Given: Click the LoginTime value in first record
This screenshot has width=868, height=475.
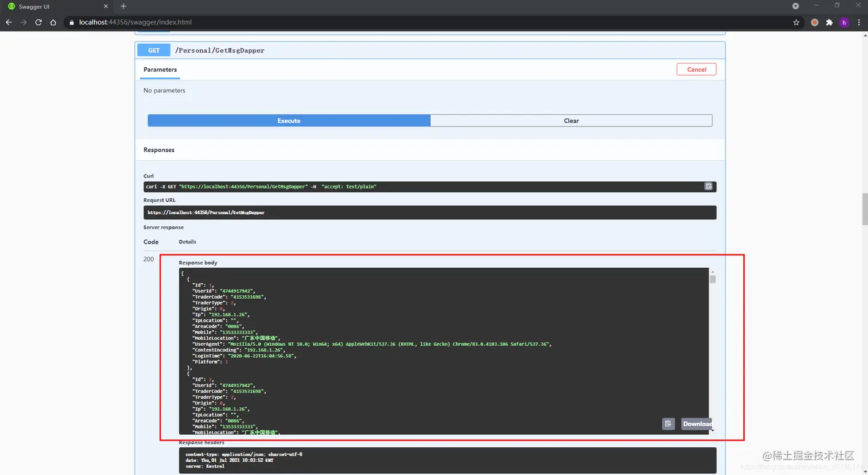Looking at the screenshot, I should coord(262,356).
